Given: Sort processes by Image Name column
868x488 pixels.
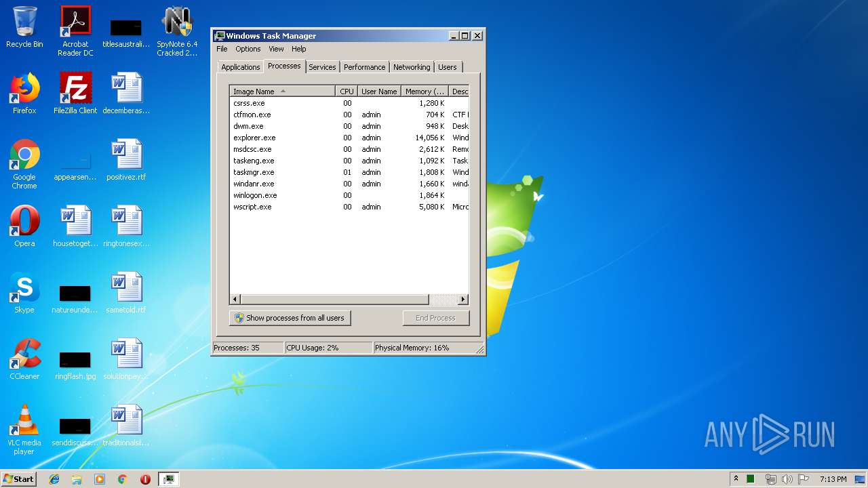Looking at the screenshot, I should 282,91.
